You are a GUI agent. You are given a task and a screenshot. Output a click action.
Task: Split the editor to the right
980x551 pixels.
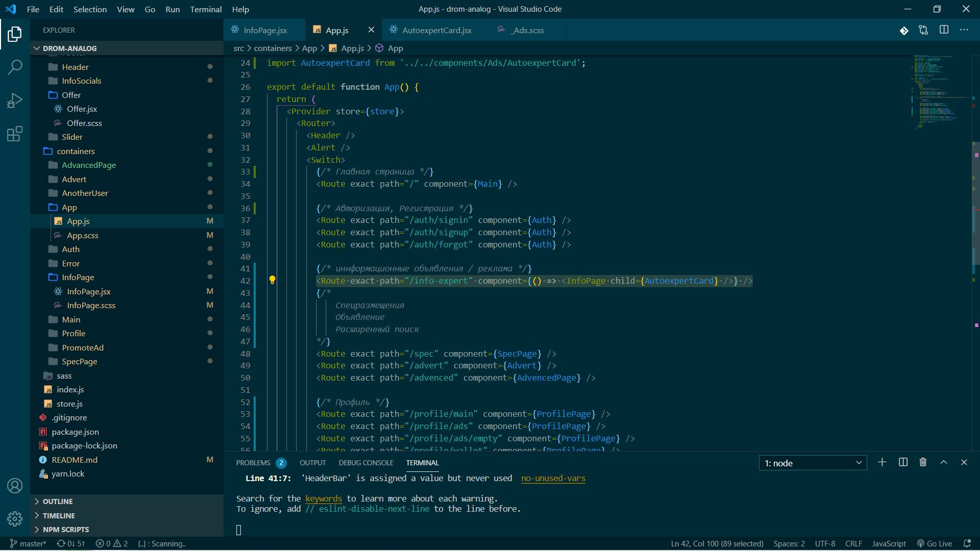[x=944, y=30]
